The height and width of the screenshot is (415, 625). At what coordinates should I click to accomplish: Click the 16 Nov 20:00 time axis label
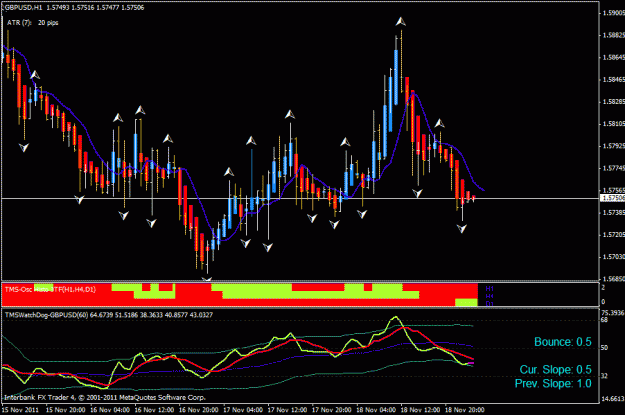[x=199, y=410]
